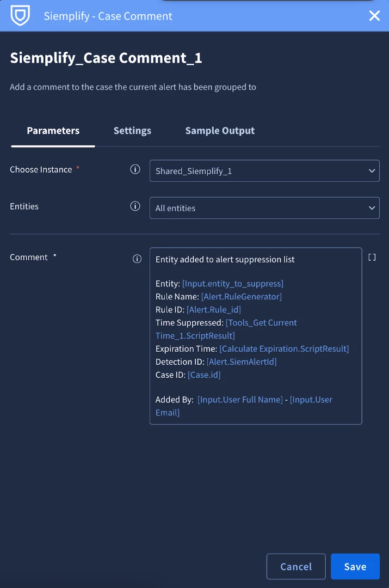
Task: Click the 'Entities' field label
Action: 24,206
